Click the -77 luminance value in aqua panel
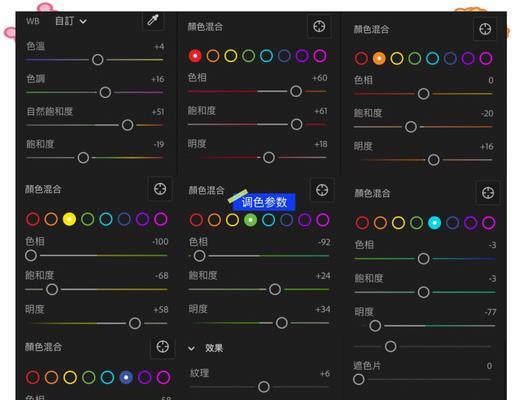Image resolution: width=520 pixels, height=400 pixels. (x=490, y=312)
